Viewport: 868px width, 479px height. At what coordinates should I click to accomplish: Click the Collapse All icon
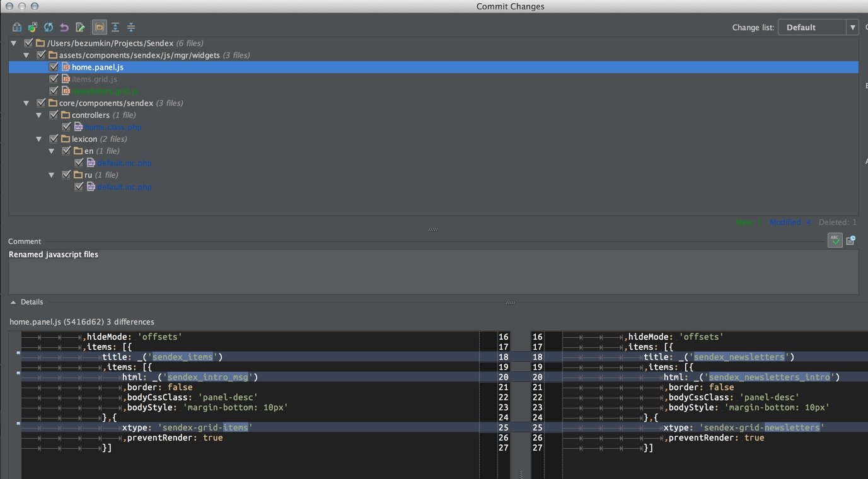131,27
